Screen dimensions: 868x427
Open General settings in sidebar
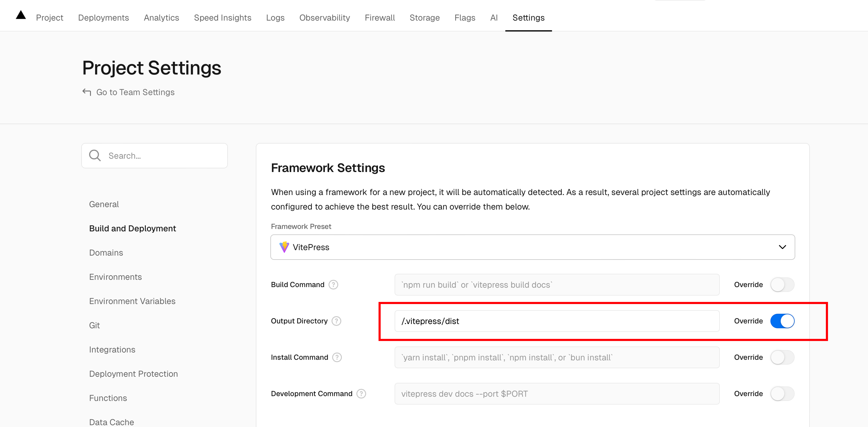pyautogui.click(x=104, y=204)
